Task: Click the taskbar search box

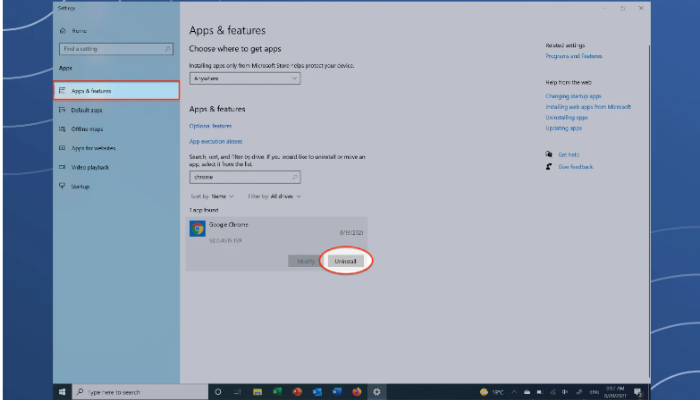Action: pos(140,392)
